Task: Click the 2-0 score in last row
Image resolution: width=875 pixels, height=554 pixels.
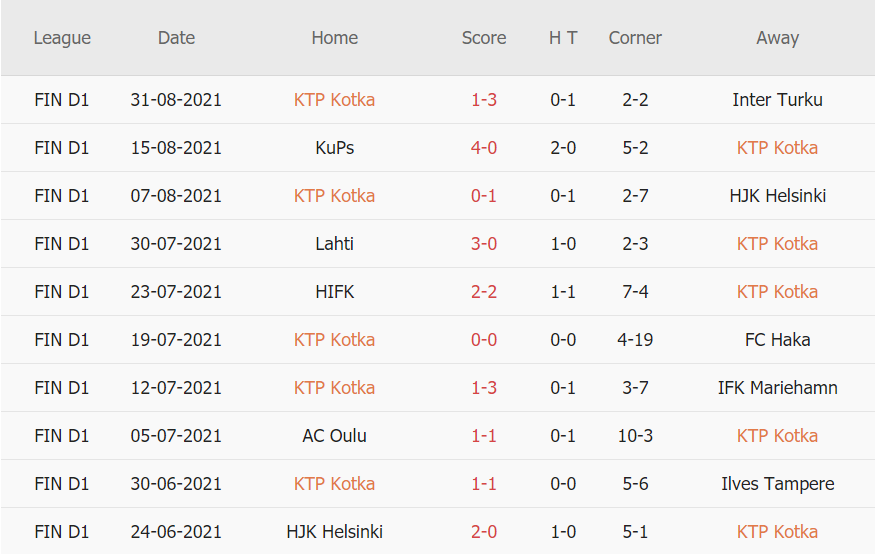Action: click(x=484, y=532)
